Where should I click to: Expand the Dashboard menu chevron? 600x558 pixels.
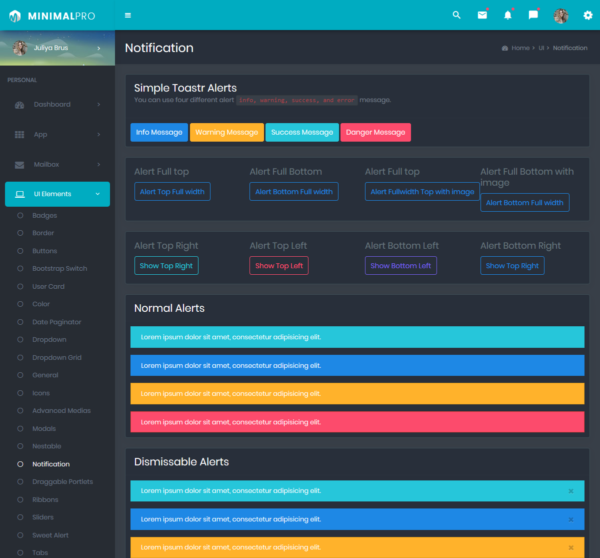[99, 104]
